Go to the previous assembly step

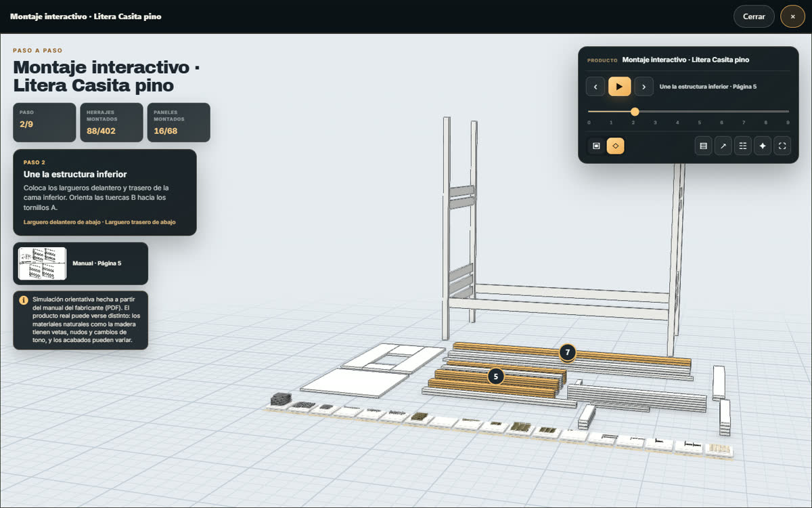click(x=595, y=87)
